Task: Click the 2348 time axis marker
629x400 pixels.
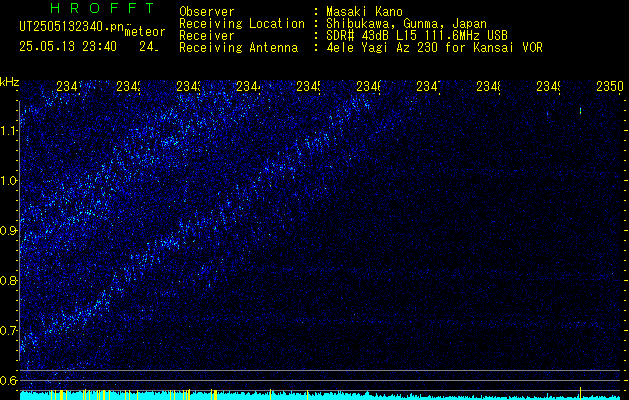Action: point(488,86)
